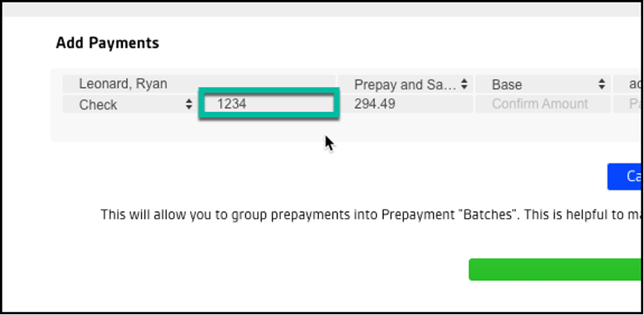The image size is (644, 315).
Task: Click the up-down arrows beside Check
Action: tap(189, 105)
